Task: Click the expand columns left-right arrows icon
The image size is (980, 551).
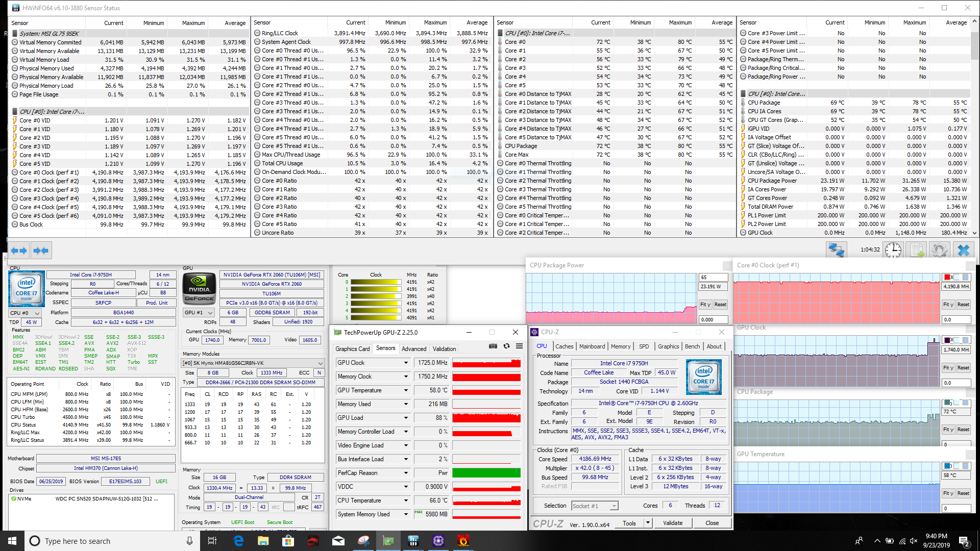Action: point(19,251)
